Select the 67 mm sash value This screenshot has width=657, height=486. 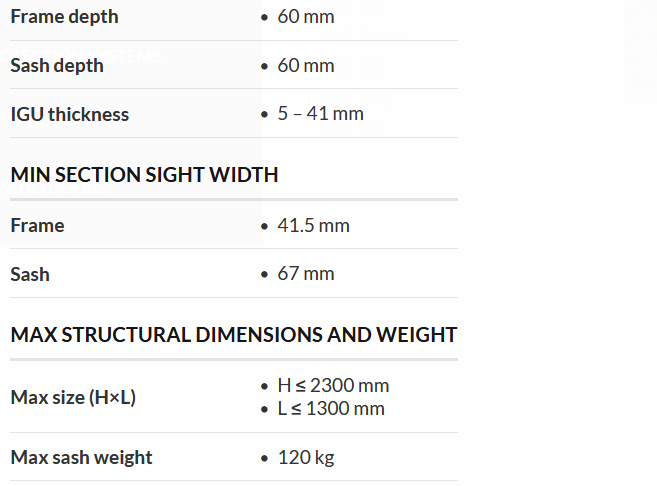[305, 274]
